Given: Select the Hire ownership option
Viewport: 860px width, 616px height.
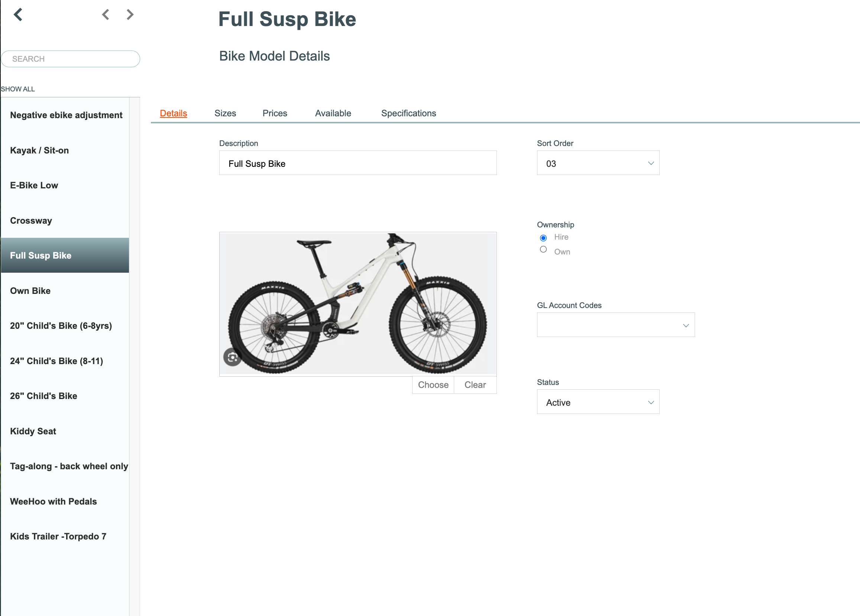Looking at the screenshot, I should [543, 238].
